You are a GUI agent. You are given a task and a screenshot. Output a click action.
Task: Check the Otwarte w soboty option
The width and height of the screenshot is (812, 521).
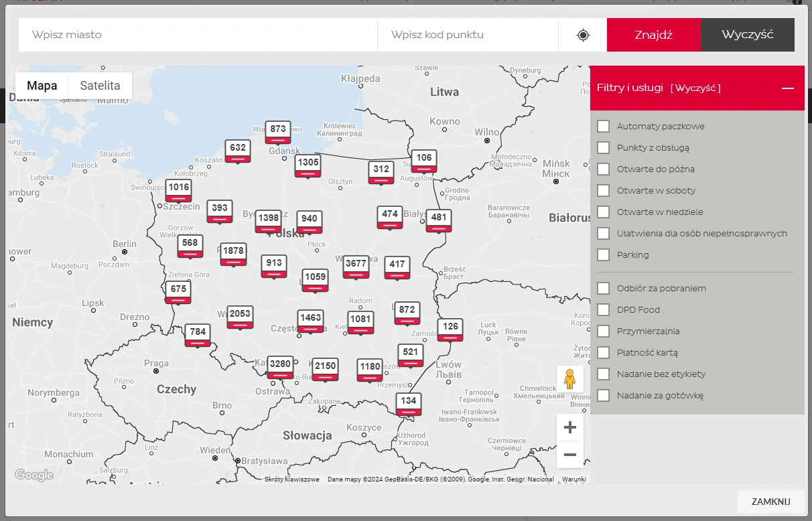(x=603, y=190)
